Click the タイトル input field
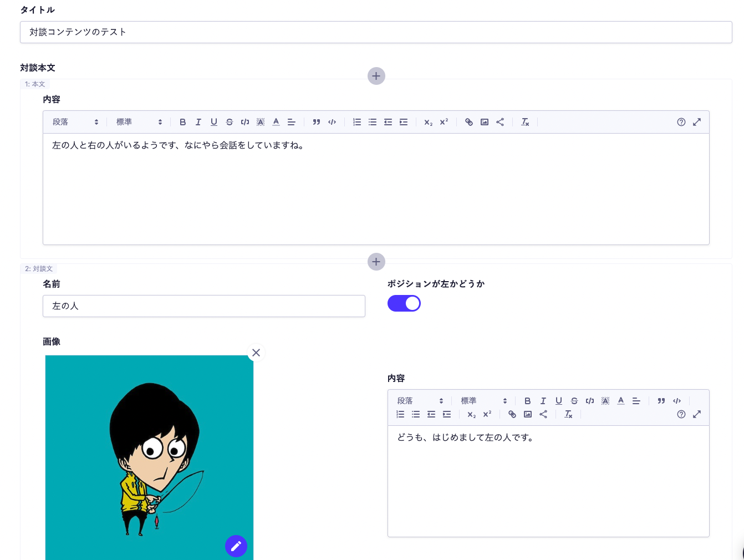This screenshot has height=560, width=744. click(x=376, y=32)
